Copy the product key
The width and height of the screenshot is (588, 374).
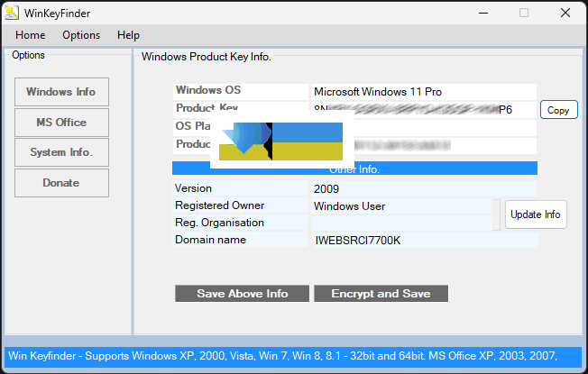[x=559, y=110]
